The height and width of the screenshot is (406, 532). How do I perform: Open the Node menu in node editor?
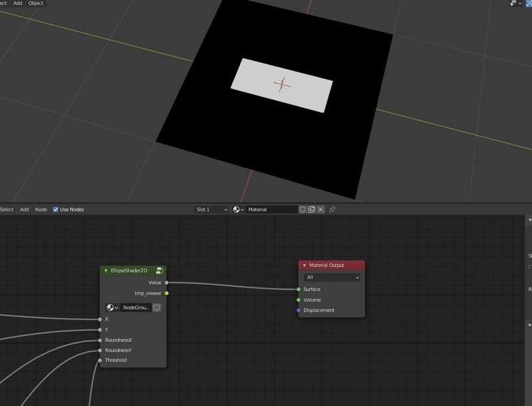tap(41, 210)
